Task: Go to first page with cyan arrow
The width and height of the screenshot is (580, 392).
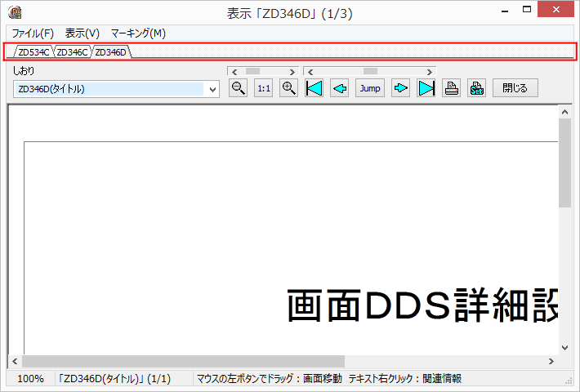Action: point(314,88)
